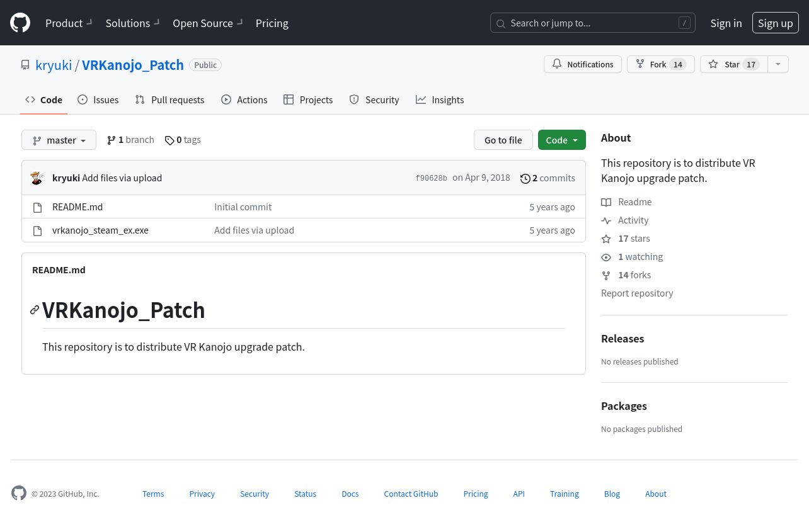This screenshot has width=809, height=532.
Task: Click the vrkanojo_steam_ex.exe file icon
Action: [x=38, y=230]
